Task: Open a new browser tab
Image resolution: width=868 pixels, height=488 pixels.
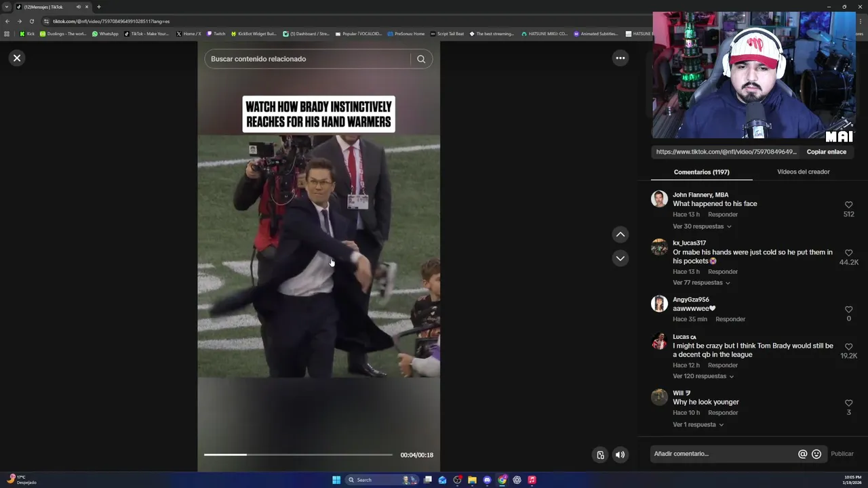Action: pos(99,7)
